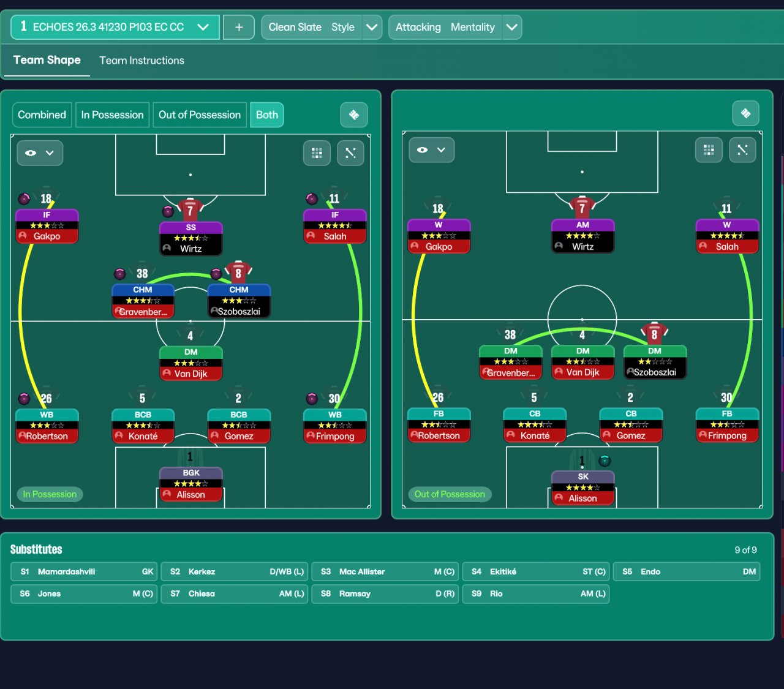
Task: Click Szoboszlai's number 8 shirt on right pitch
Action: pos(654,334)
